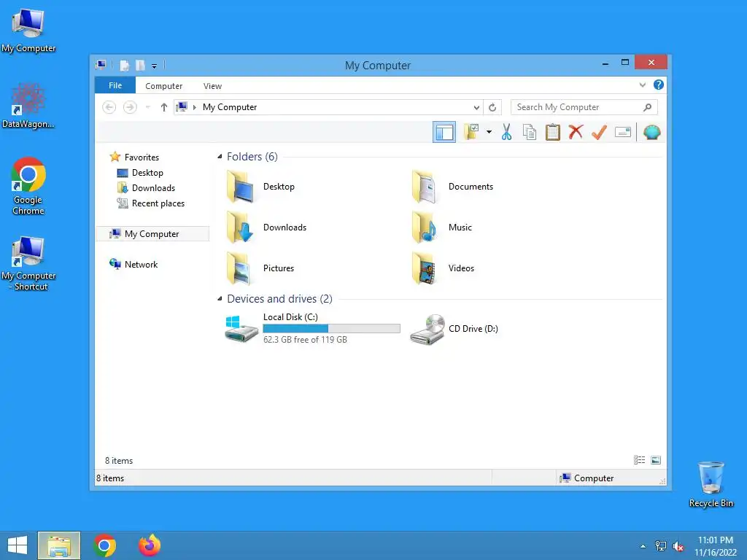Open the Computer ribbon tab

[164, 86]
